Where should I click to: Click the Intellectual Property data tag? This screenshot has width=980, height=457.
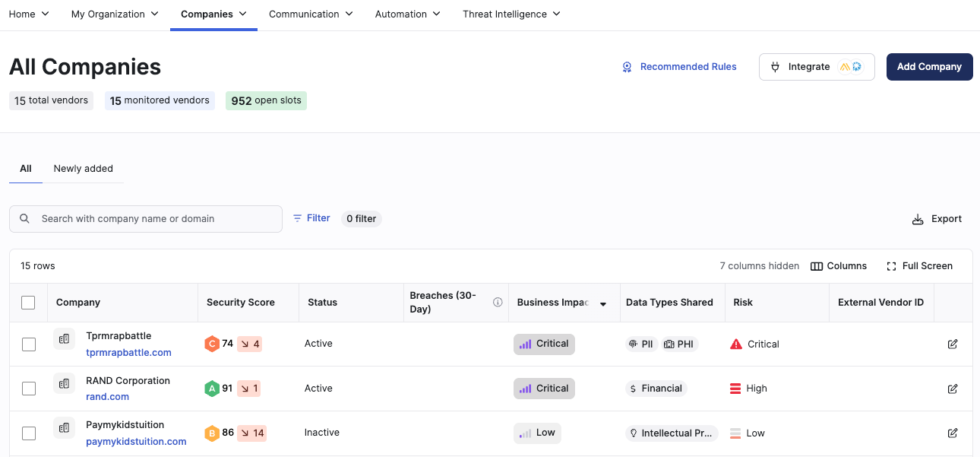pos(672,433)
